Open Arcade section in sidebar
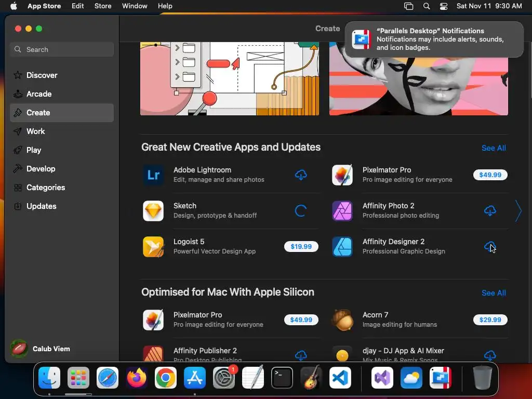The image size is (532, 399). pos(62,94)
